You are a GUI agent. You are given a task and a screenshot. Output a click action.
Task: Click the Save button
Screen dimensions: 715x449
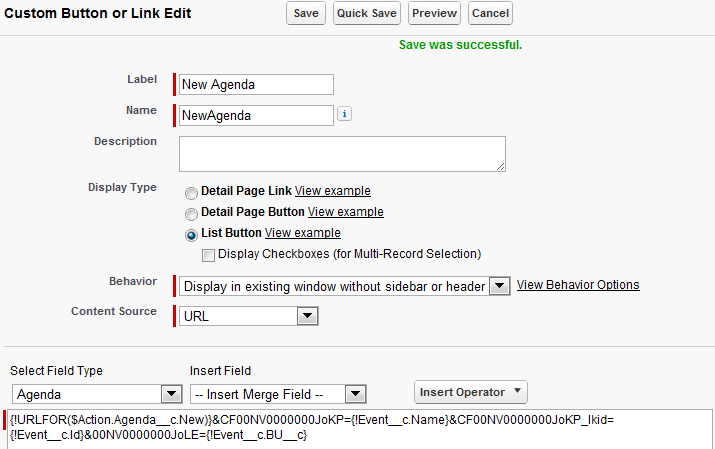click(x=306, y=13)
